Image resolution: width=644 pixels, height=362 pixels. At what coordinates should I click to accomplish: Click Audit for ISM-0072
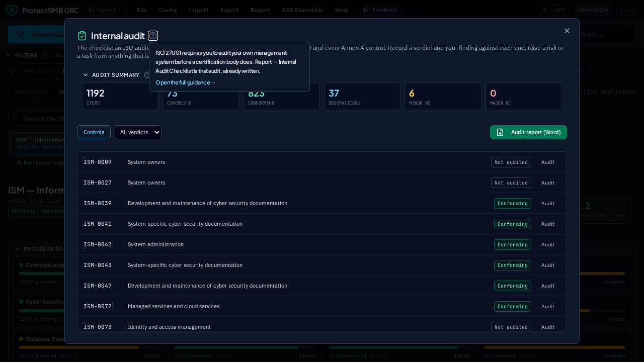[548, 306]
